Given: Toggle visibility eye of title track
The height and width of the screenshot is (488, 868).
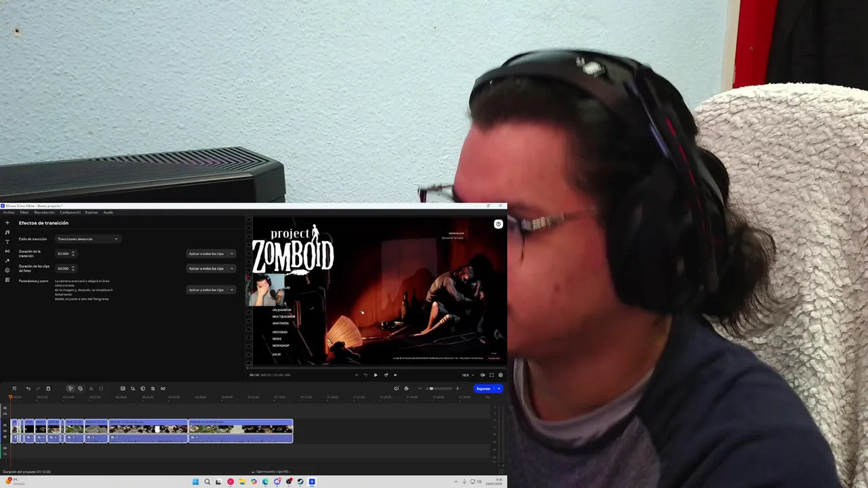Looking at the screenshot, I should click(x=5, y=408).
